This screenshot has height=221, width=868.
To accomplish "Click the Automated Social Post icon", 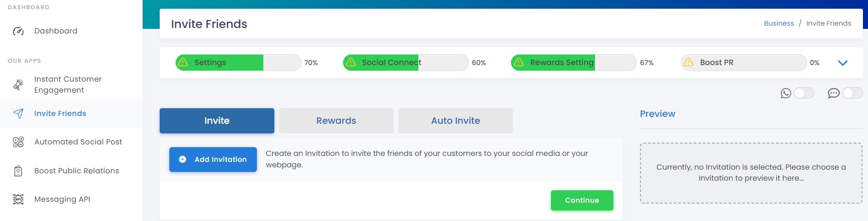I will coord(18,142).
